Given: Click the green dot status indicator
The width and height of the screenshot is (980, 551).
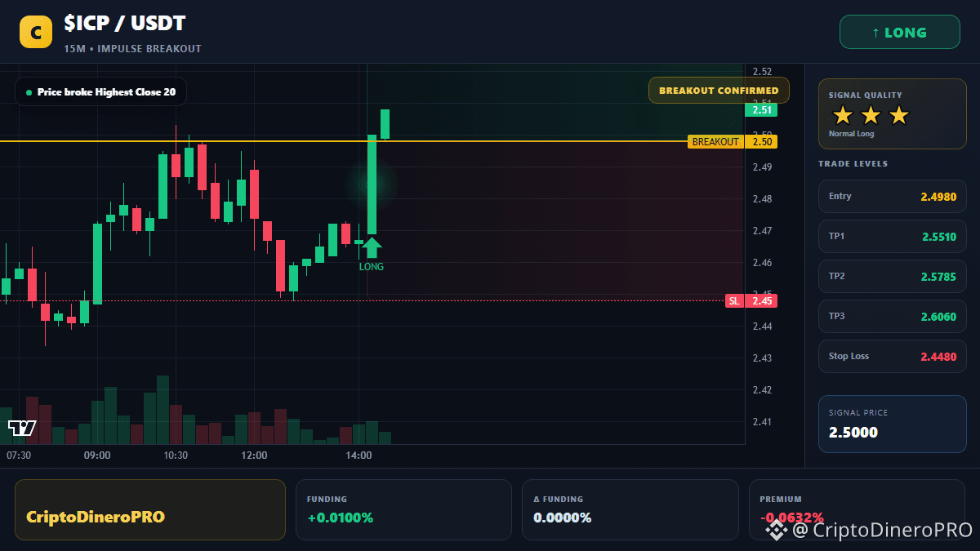Looking at the screenshot, I should 29,92.
